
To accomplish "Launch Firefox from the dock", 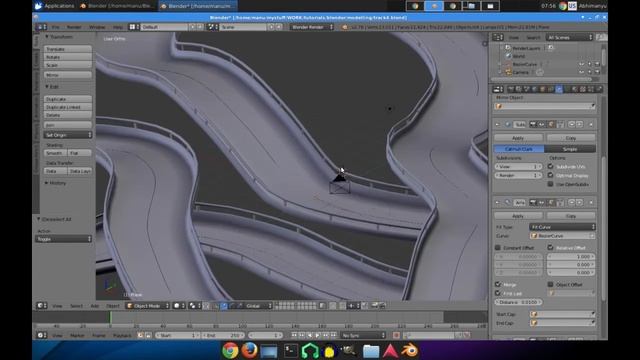I will coord(249,351).
